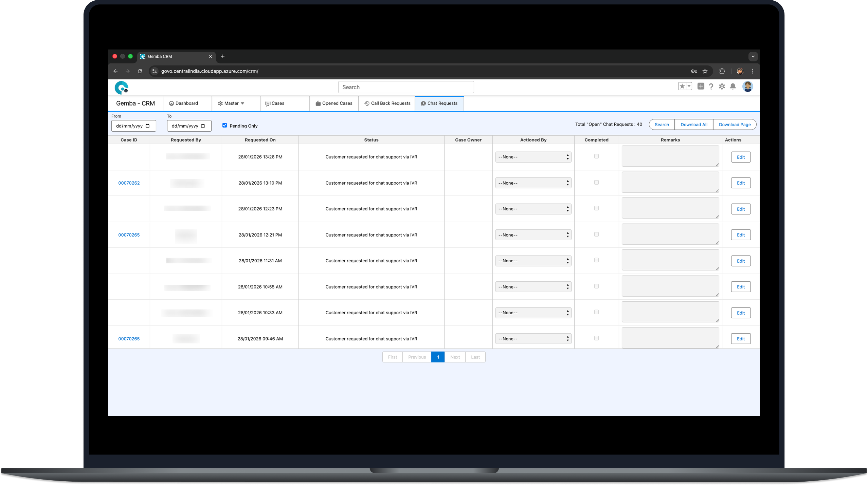Viewport: 868px width, 485px height.
Task: Open case link 00070262
Action: pos(129,183)
